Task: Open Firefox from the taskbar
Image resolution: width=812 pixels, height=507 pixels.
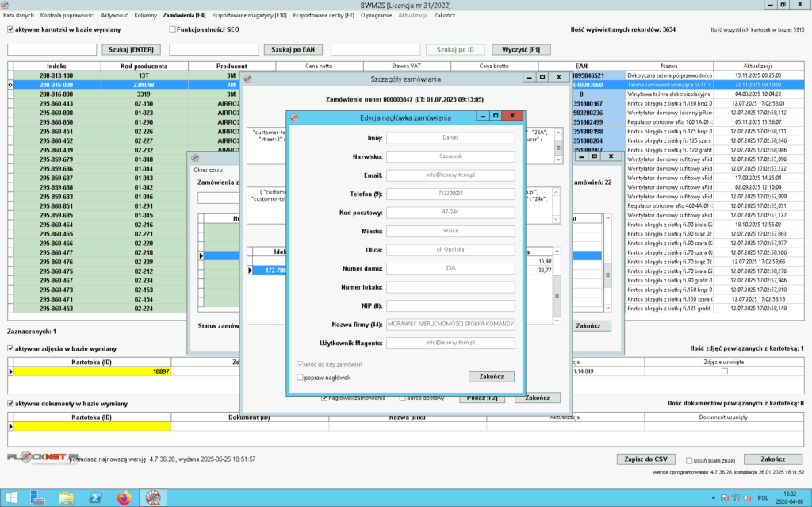Action: pyautogui.click(x=123, y=497)
